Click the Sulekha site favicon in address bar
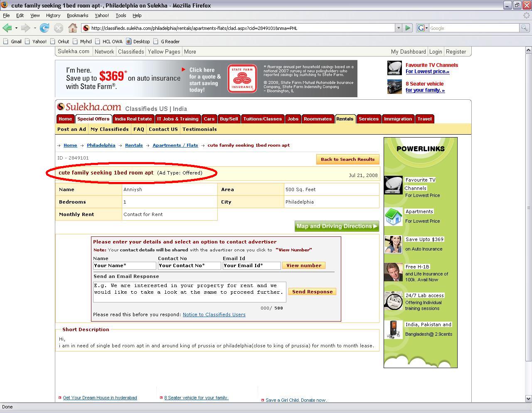532x413 pixels. 86,28
